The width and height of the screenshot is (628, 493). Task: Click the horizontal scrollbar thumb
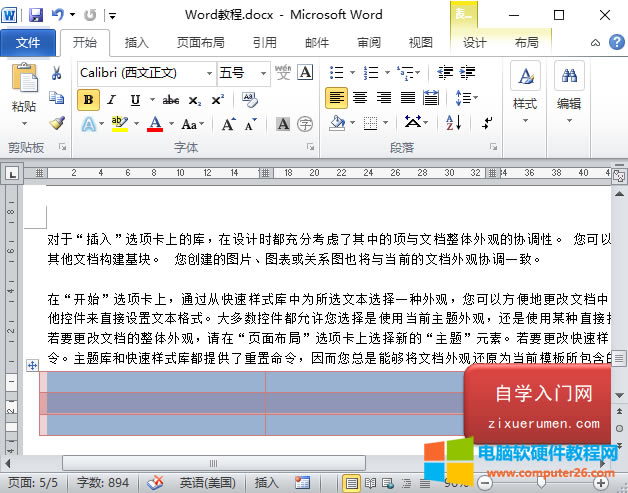pos(214,463)
